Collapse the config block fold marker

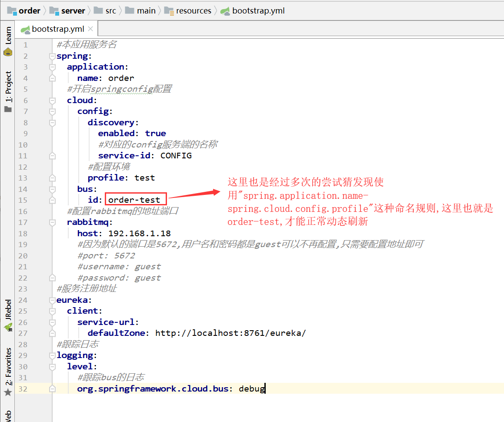coord(52,111)
